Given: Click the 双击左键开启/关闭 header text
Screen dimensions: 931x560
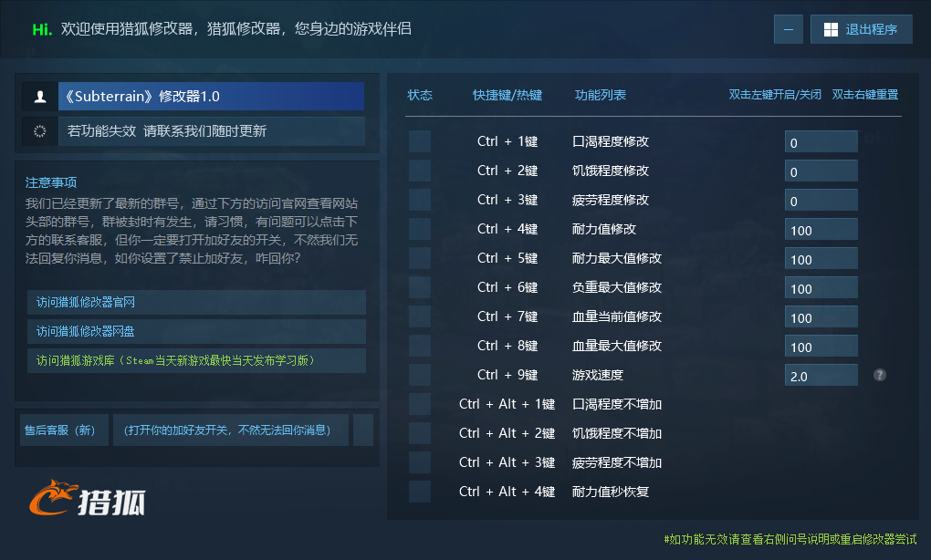Looking at the screenshot, I should point(775,95).
